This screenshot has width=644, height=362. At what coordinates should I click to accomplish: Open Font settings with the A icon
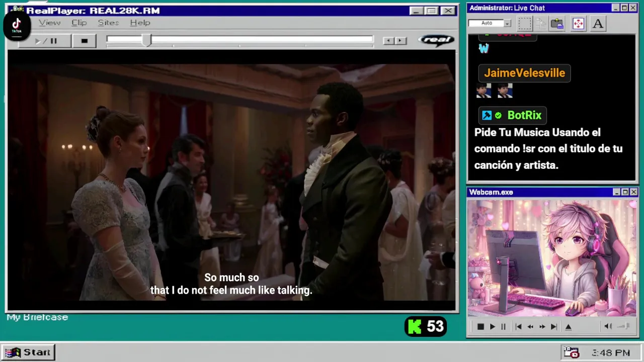click(x=598, y=24)
